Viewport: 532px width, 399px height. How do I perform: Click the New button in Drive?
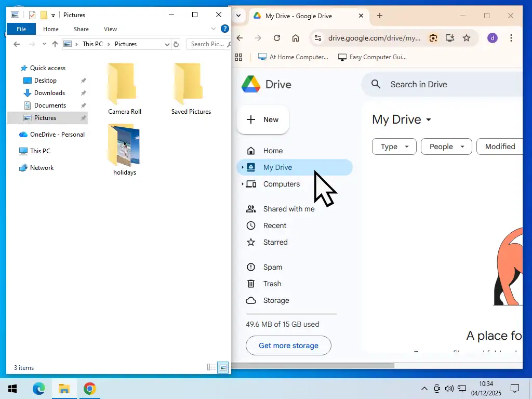[263, 119]
